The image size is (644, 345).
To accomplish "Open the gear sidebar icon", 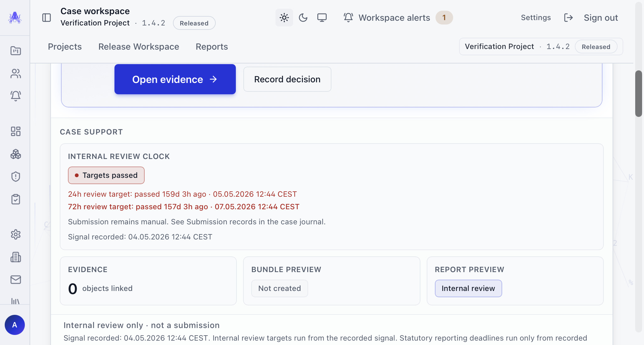I will coord(15,234).
